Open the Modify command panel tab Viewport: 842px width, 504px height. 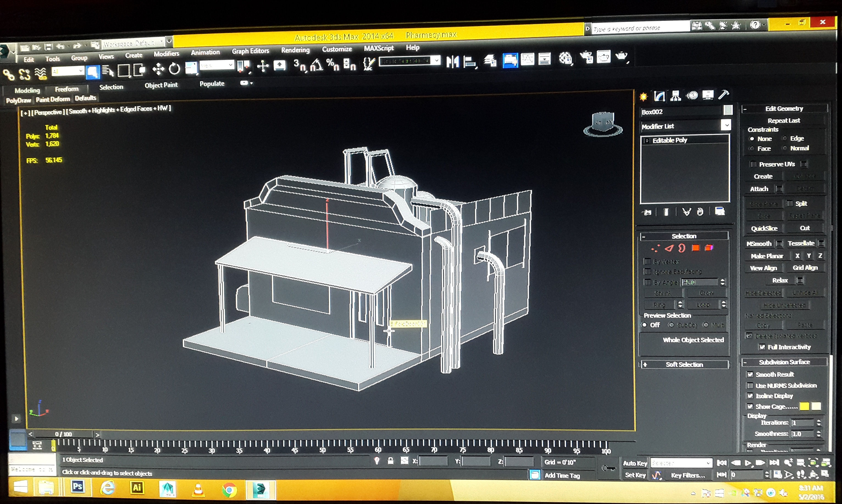[x=660, y=96]
